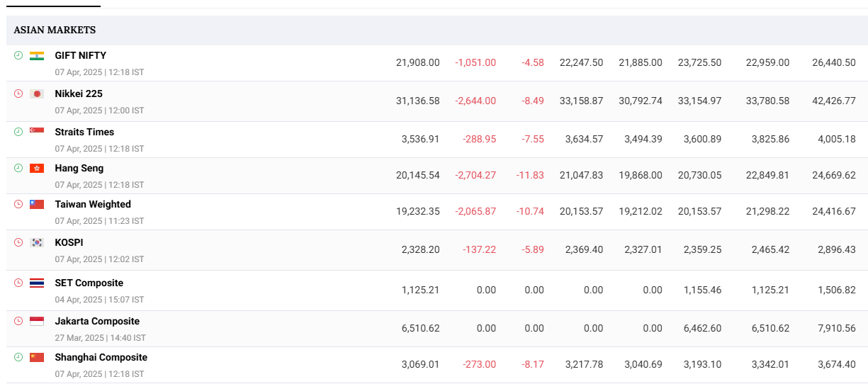This screenshot has height=384, width=868.
Task: Click Jakarta Composite timestamp 27 Mar, 2025 | 14:40 IST
Action: point(100,338)
